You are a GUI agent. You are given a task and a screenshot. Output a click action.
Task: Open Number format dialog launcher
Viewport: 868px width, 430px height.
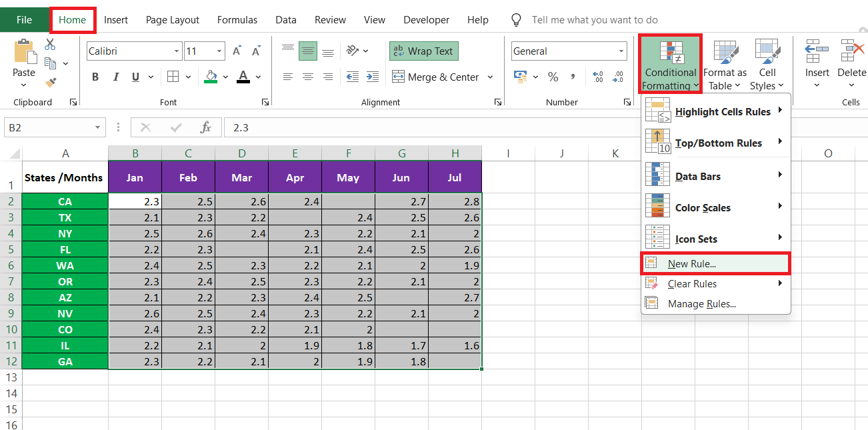627,103
